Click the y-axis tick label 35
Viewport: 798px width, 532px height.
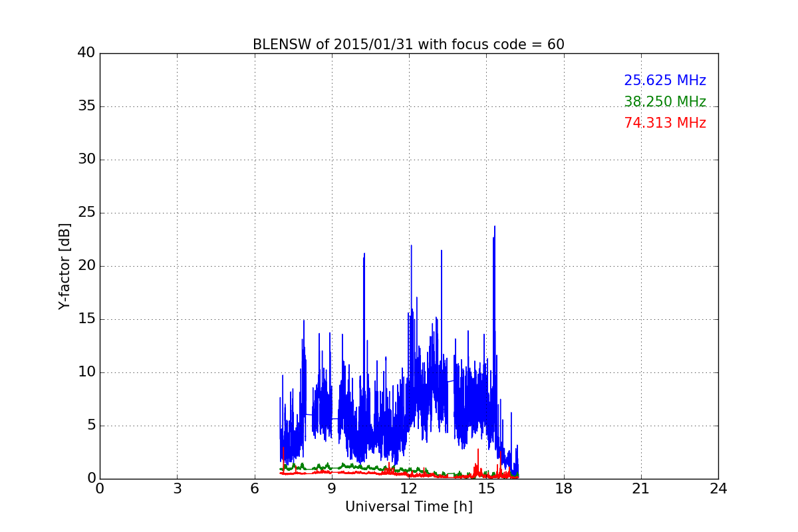(x=86, y=106)
